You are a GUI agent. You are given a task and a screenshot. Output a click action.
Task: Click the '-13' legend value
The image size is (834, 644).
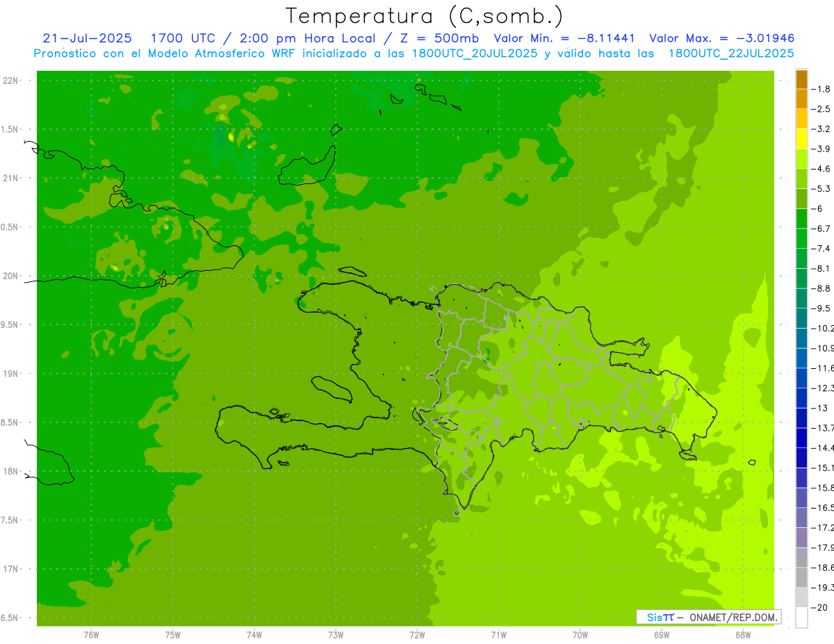819,408
